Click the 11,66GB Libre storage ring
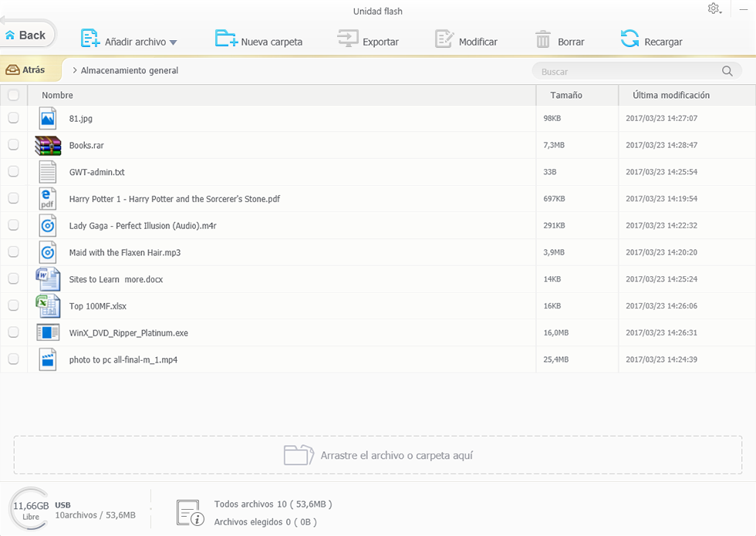The width and height of the screenshot is (756, 536). (x=30, y=510)
